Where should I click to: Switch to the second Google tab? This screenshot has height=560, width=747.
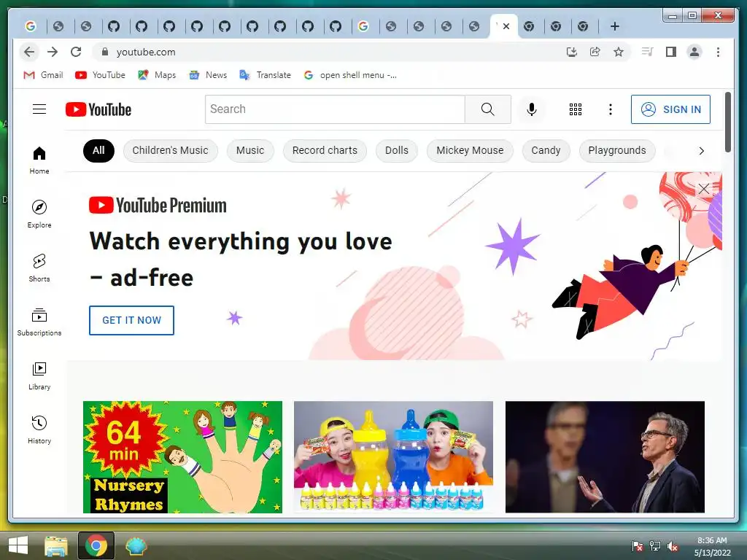363,26
